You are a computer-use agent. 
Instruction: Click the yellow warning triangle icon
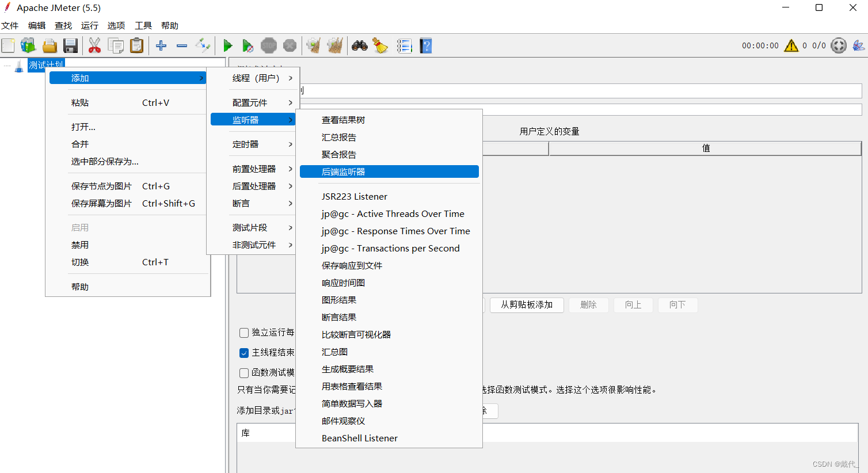click(791, 45)
